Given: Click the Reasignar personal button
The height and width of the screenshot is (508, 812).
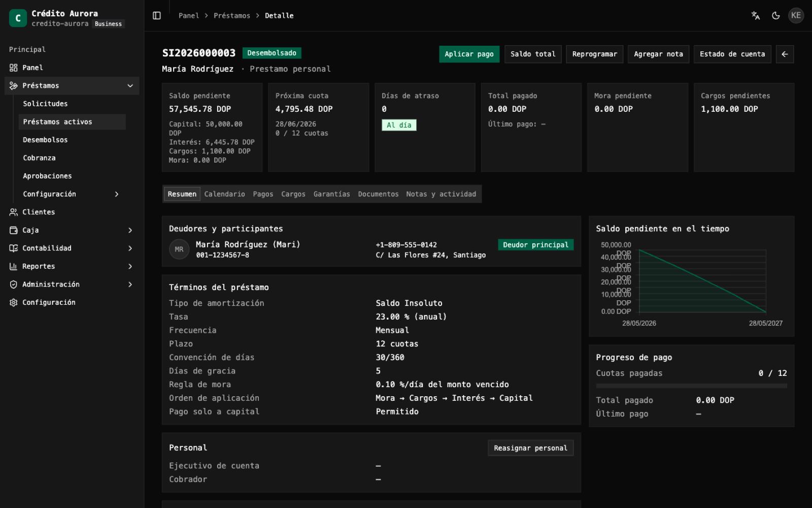Looking at the screenshot, I should pos(531,448).
